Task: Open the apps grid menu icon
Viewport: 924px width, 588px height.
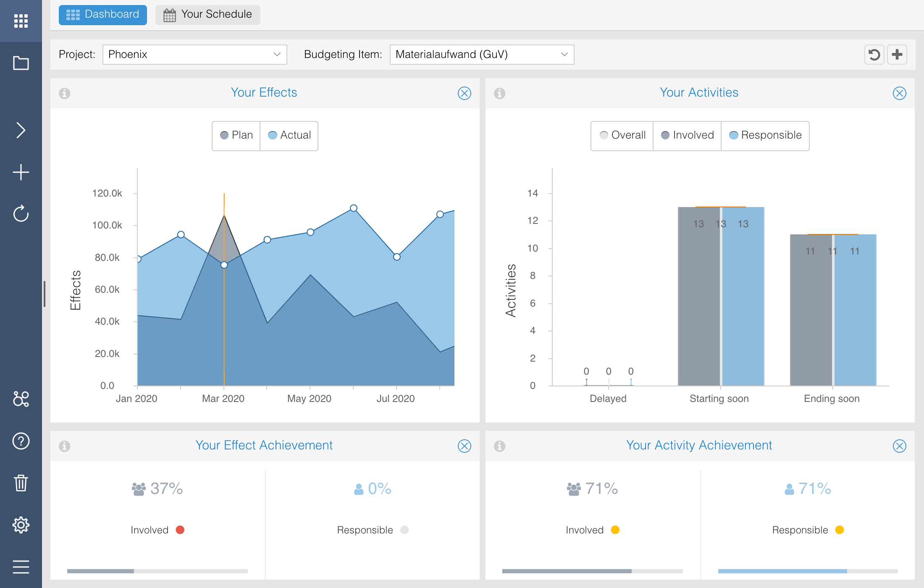Action: [x=21, y=21]
